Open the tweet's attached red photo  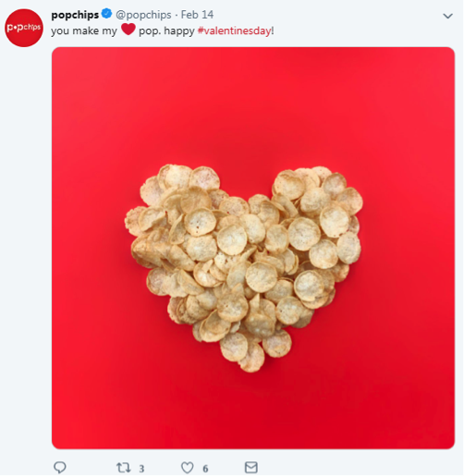coord(253,248)
